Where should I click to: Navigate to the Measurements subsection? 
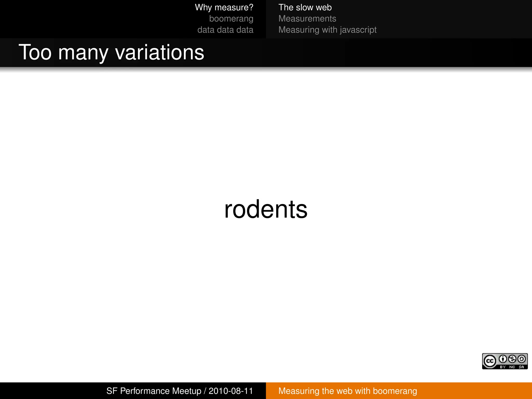(x=307, y=19)
